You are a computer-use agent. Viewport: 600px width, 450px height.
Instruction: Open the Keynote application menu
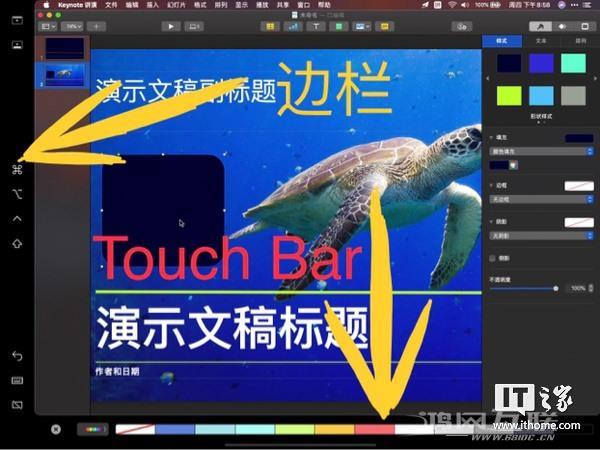click(x=77, y=5)
